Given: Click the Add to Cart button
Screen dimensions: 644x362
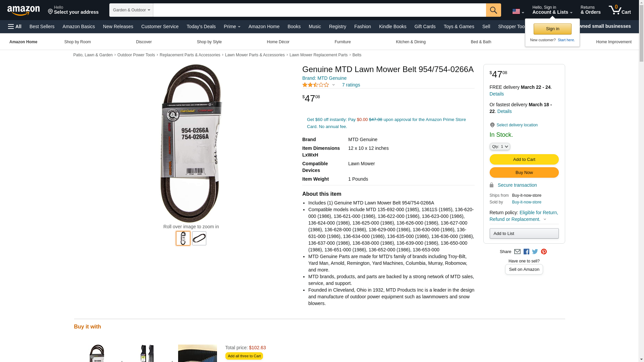Looking at the screenshot, I should tap(524, 160).
